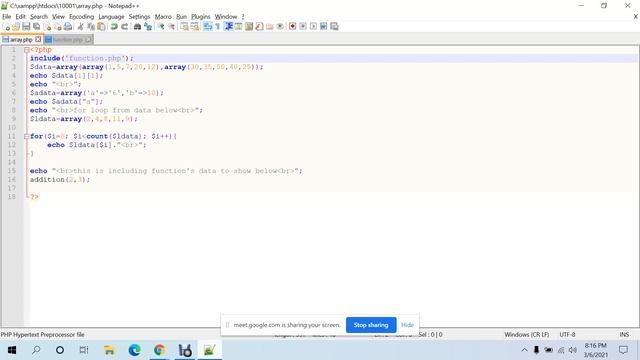Show hidden system tray icons chevron
Image resolution: width=640 pixels, height=360 pixels.
click(x=524, y=350)
